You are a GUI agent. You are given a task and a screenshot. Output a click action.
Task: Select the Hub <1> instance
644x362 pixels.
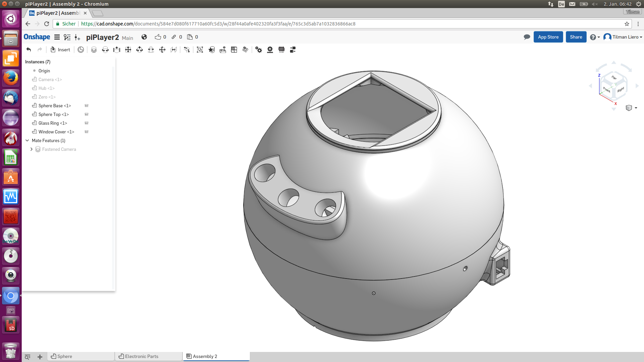coord(46,88)
